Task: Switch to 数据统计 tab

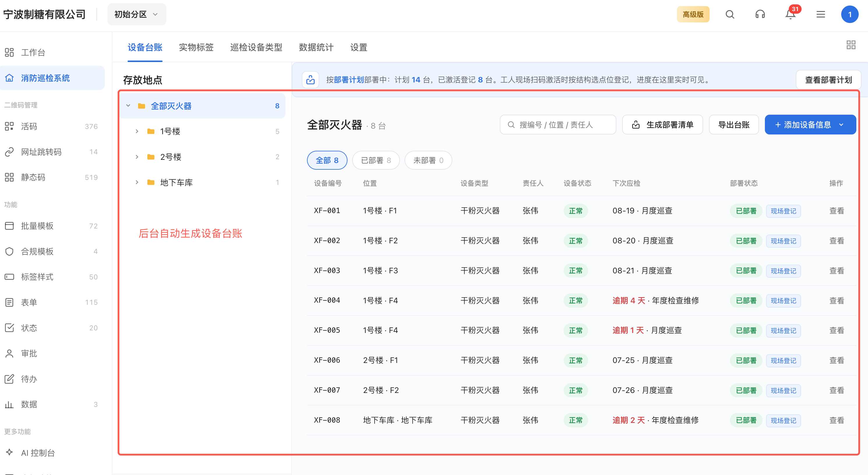Action: click(x=316, y=47)
